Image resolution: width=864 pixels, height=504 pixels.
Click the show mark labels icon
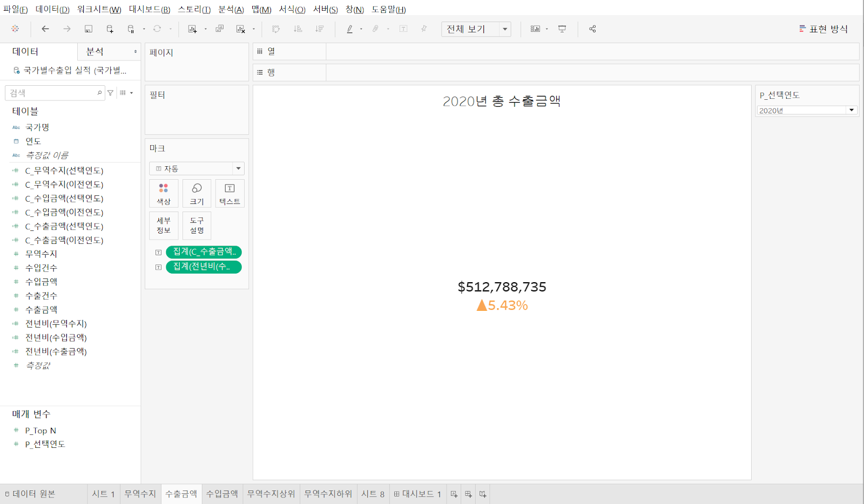(403, 29)
